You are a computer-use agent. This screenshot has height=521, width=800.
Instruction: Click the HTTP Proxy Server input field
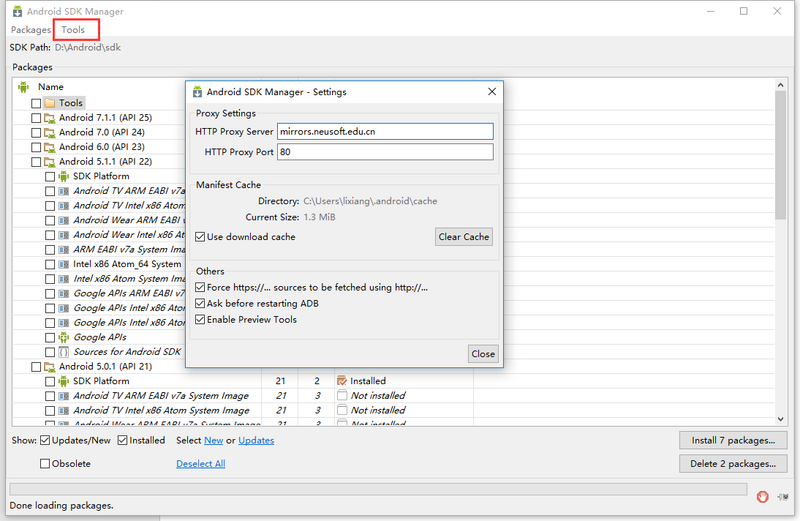pyautogui.click(x=385, y=131)
